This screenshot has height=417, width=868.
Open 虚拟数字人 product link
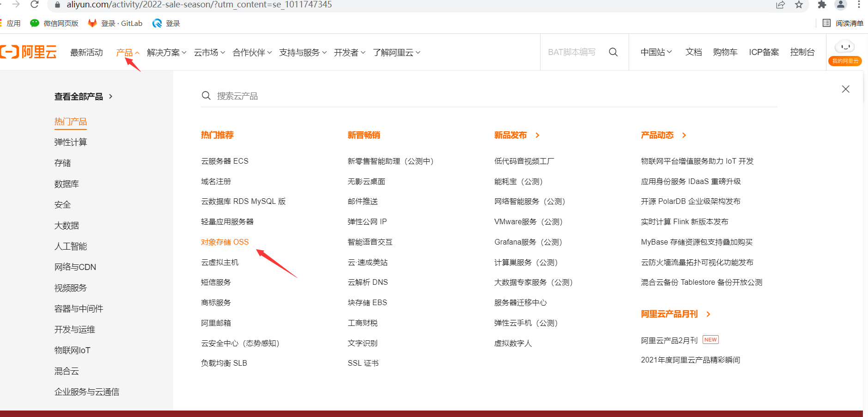click(513, 343)
